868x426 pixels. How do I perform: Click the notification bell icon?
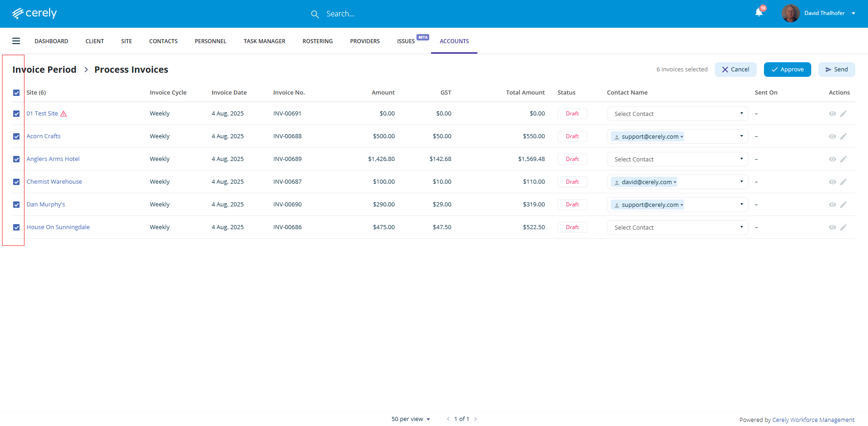click(759, 13)
